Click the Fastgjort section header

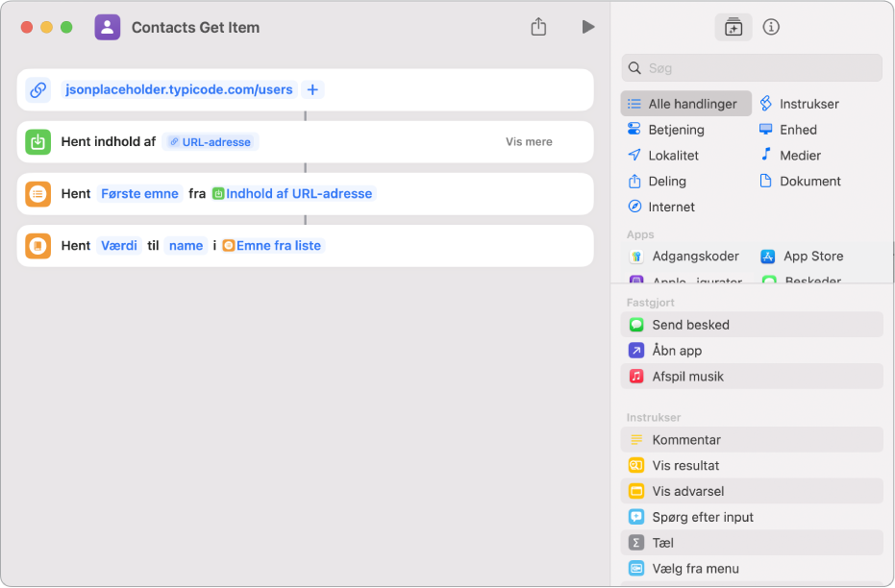[x=650, y=303]
